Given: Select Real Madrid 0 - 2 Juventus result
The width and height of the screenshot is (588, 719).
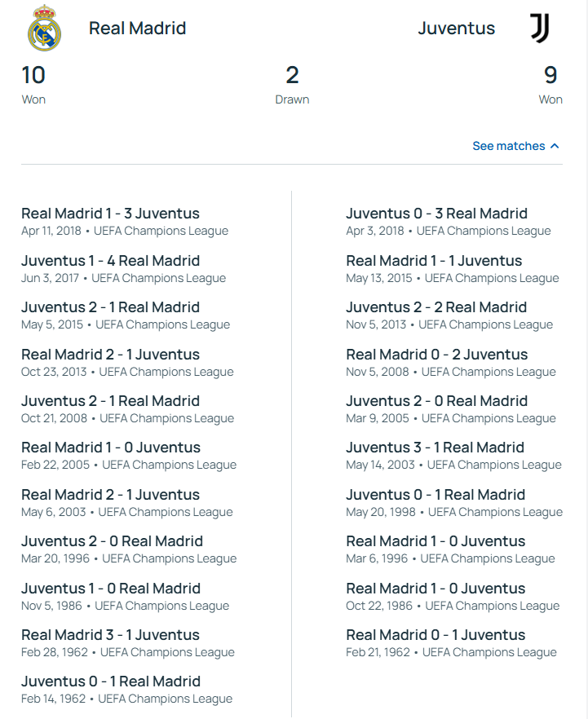Looking at the screenshot, I should tap(436, 355).
